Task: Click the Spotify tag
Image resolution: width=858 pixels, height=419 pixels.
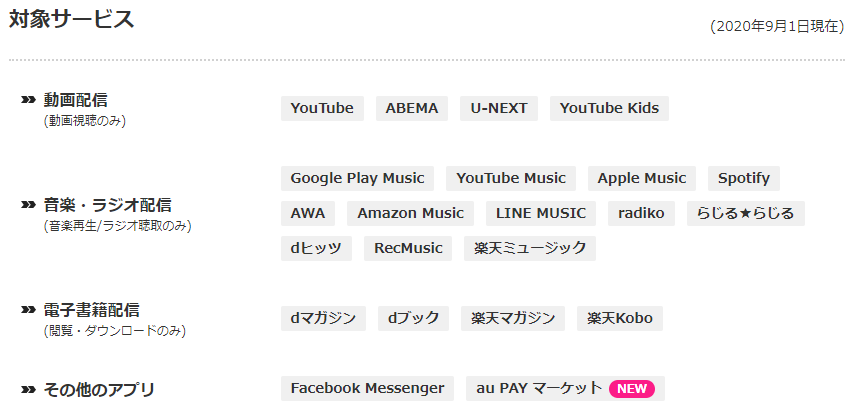Action: coord(744,178)
